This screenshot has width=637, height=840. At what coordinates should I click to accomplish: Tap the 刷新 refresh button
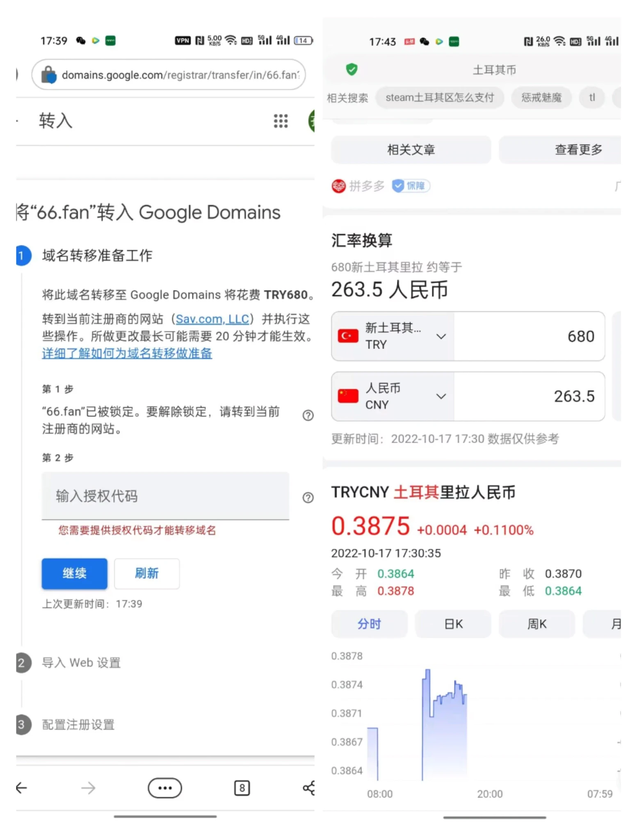click(146, 573)
